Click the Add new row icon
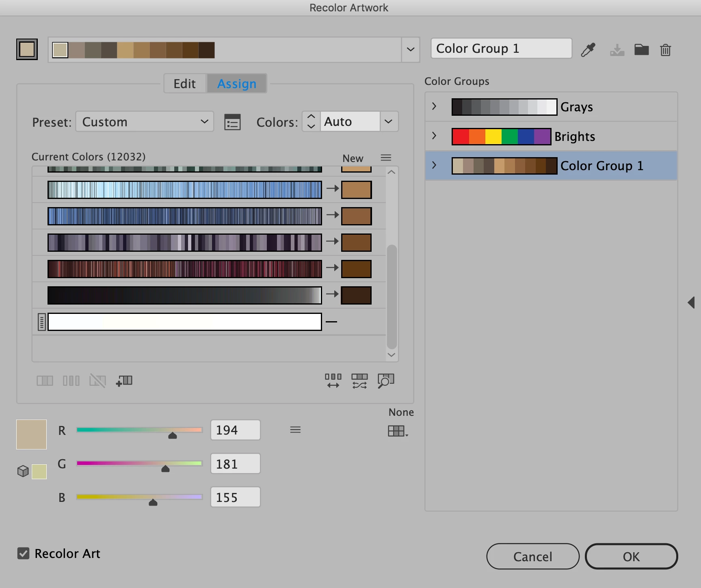 [x=124, y=381]
